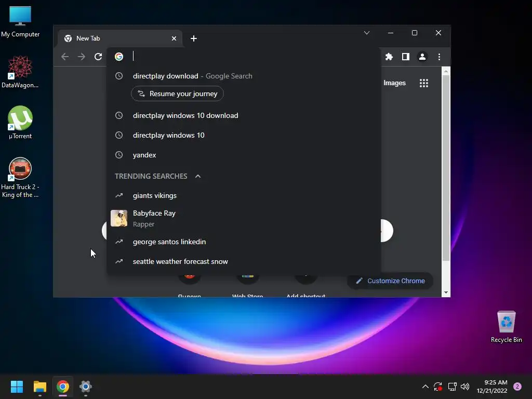Click the sync status tray icon
532x399 pixels.
coord(437,387)
